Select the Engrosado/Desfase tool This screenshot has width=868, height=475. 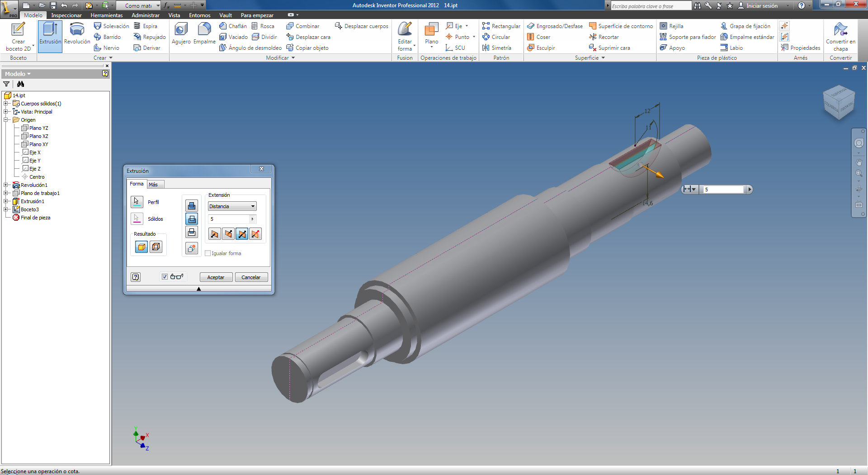pos(555,26)
